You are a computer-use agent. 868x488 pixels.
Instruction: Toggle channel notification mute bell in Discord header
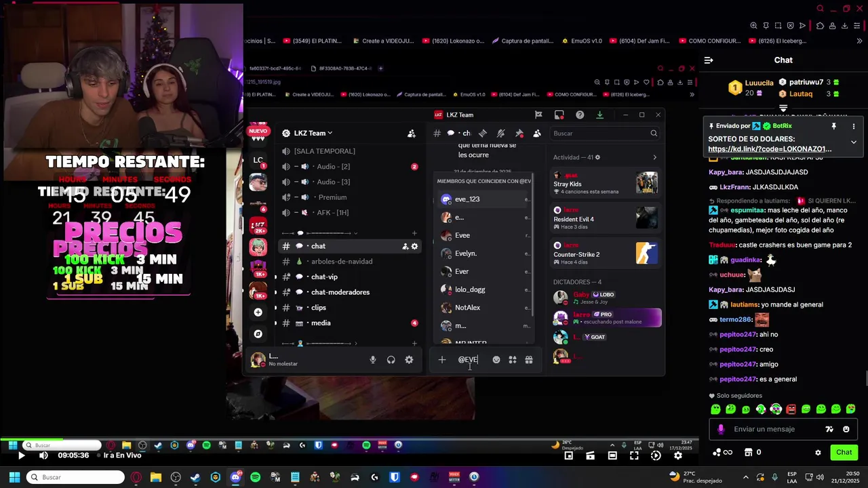point(501,134)
